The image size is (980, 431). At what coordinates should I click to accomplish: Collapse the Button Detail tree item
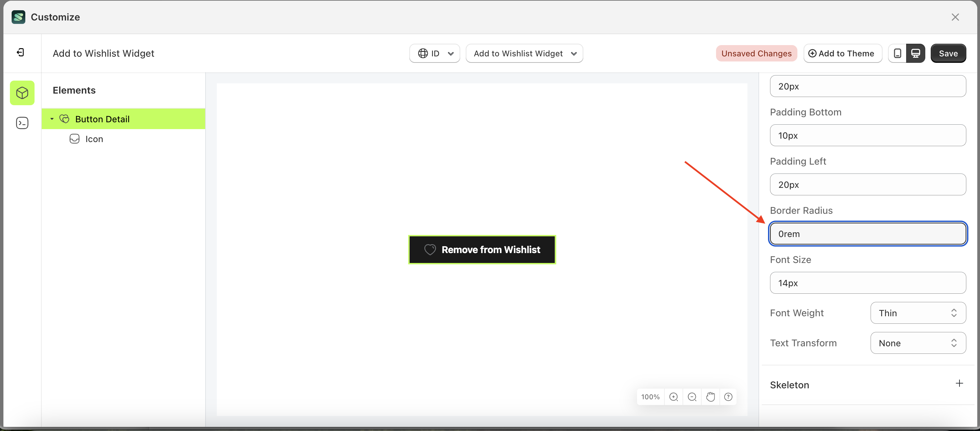(x=52, y=119)
